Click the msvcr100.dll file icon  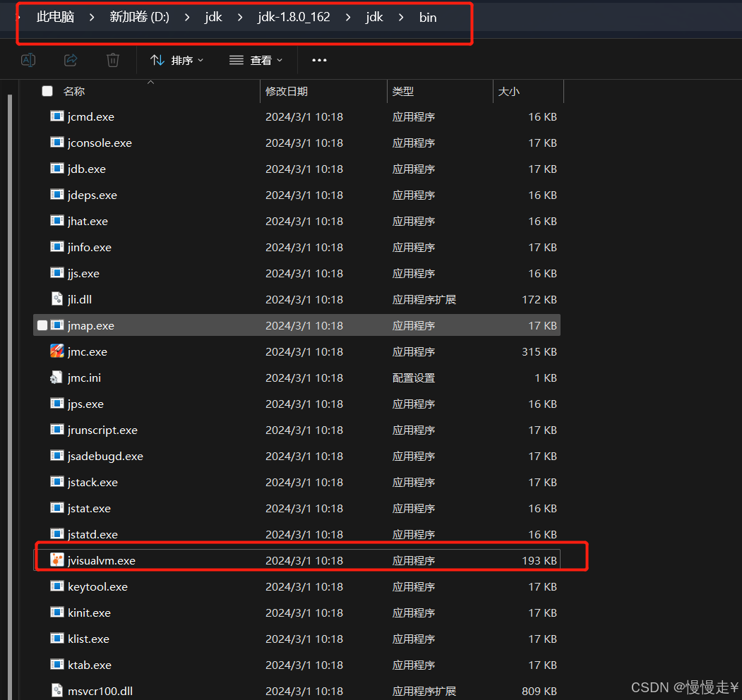pos(56,690)
